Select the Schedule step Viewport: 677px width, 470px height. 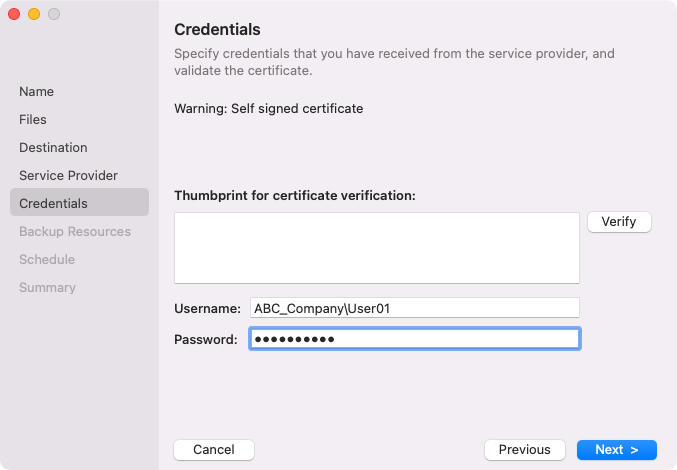(47, 260)
